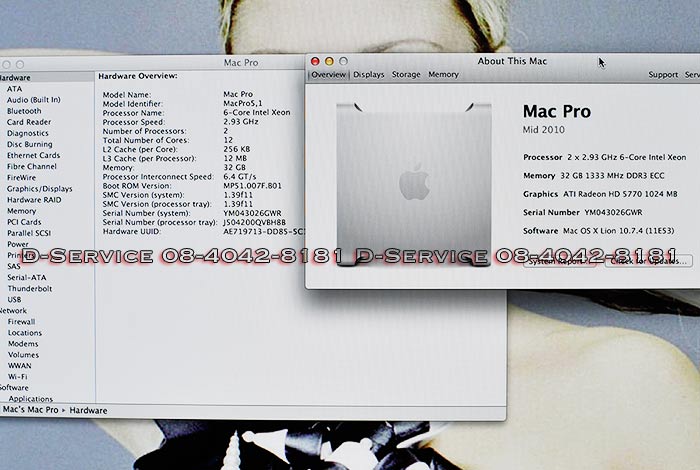Click the System Report button

coord(562,262)
